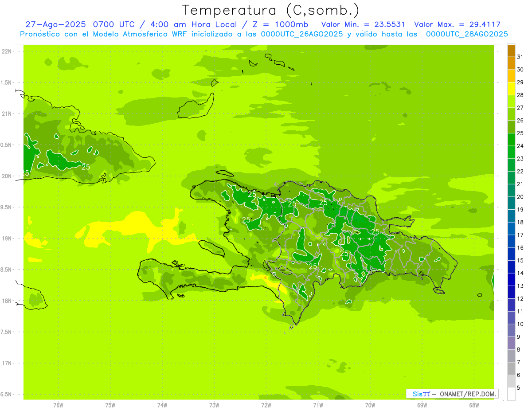Image resolution: width=532 pixels, height=411 pixels.
Task: Click 'Valor Max. = 29.4117' text
Action: click(x=458, y=24)
